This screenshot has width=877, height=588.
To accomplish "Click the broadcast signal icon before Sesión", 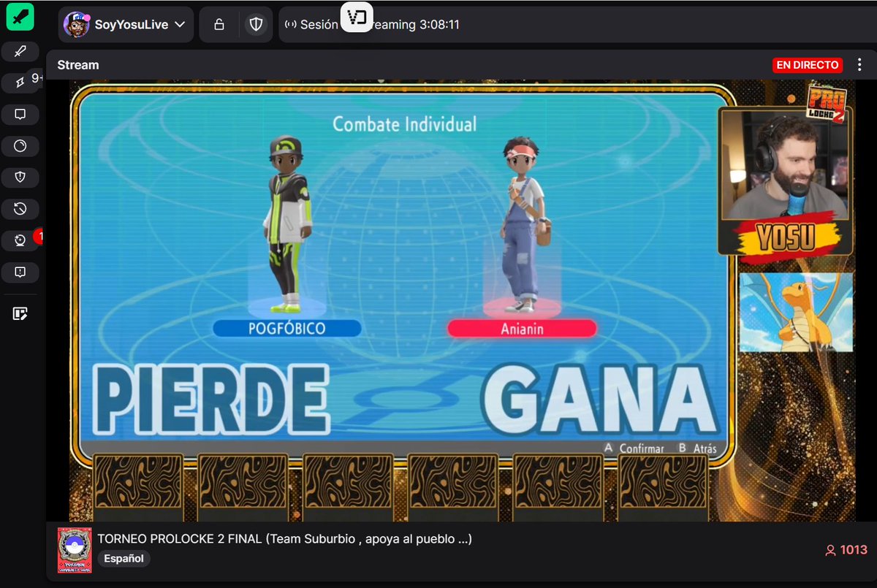I will pyautogui.click(x=290, y=25).
